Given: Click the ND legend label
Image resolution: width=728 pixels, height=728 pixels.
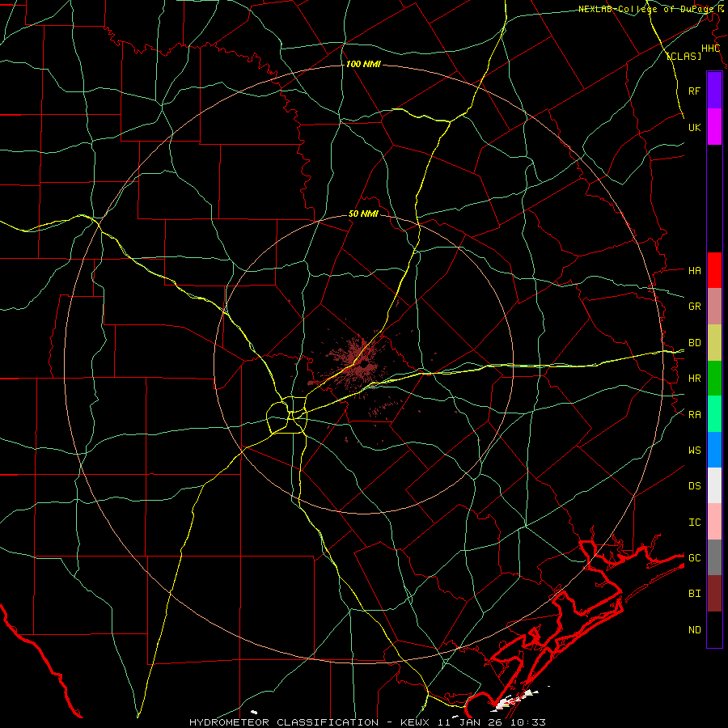Looking at the screenshot, I should click(x=694, y=630).
